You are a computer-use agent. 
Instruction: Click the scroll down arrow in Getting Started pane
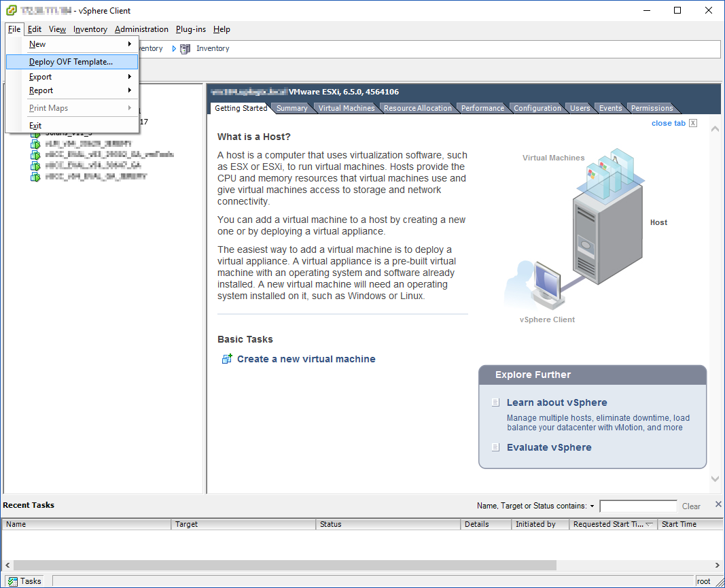click(x=715, y=479)
